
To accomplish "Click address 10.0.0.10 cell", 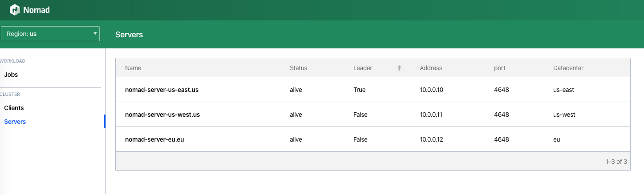I will point(431,90).
